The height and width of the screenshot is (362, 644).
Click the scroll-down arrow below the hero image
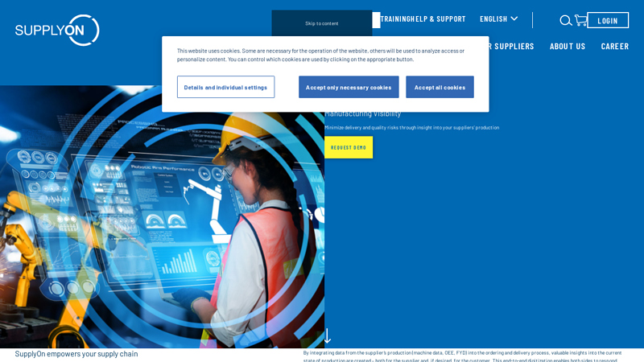328,335
